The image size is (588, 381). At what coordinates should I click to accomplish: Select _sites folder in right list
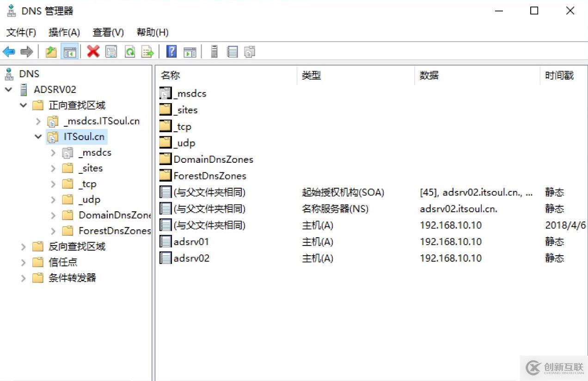[165, 110]
